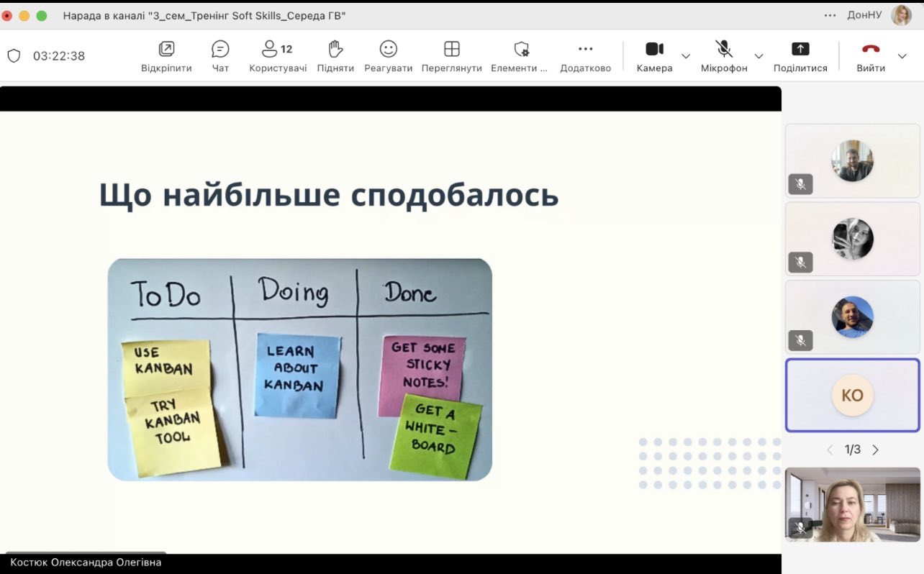This screenshot has height=574, width=924.
Task: Click the shield security icon beside timer
Action: pos(14,56)
